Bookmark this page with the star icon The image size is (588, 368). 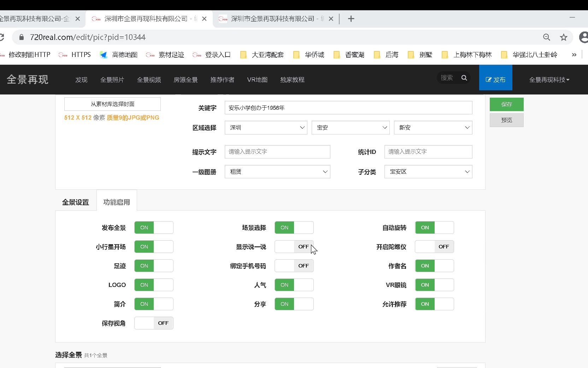(x=564, y=37)
